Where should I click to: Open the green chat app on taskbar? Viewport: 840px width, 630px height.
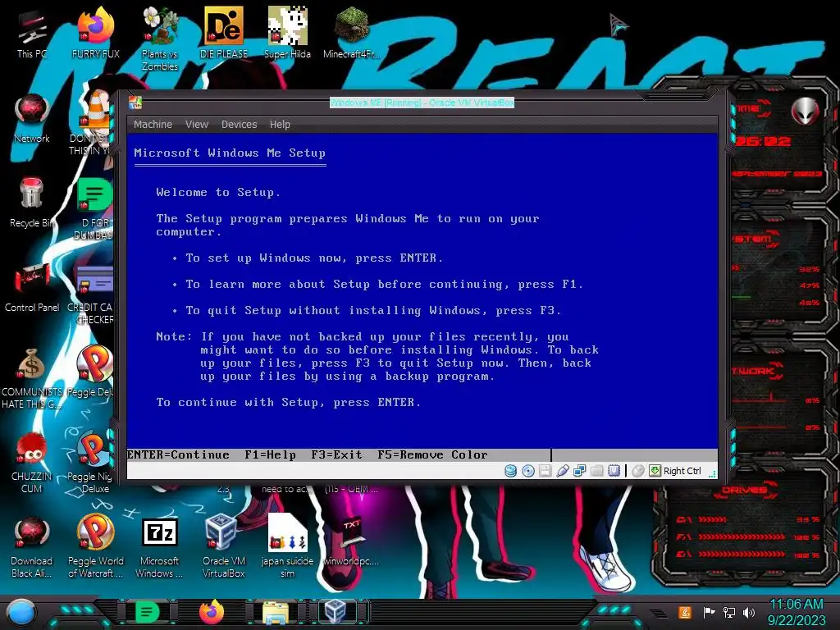click(148, 612)
